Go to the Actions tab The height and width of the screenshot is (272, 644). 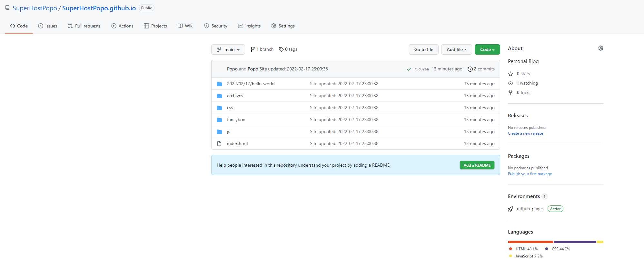(x=122, y=26)
